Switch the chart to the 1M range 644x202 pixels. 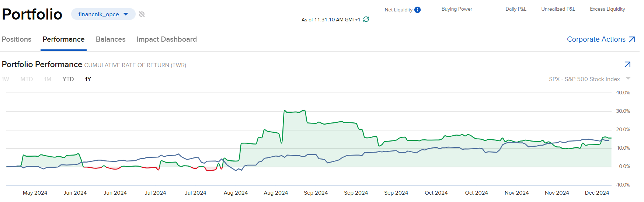(48, 79)
